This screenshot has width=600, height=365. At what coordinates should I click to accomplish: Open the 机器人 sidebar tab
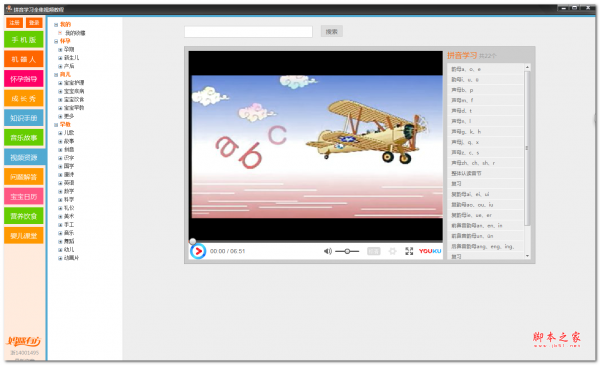[24, 59]
